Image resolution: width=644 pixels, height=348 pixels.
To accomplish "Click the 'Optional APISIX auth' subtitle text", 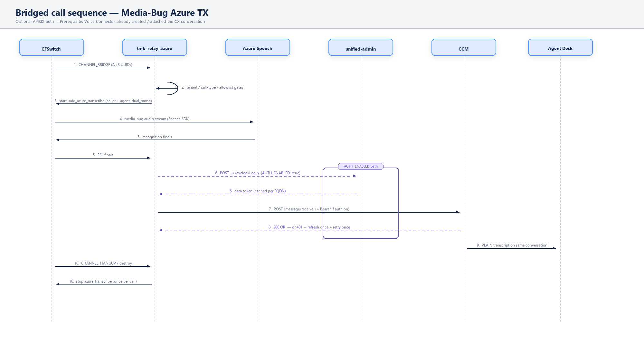I will pos(35,22).
